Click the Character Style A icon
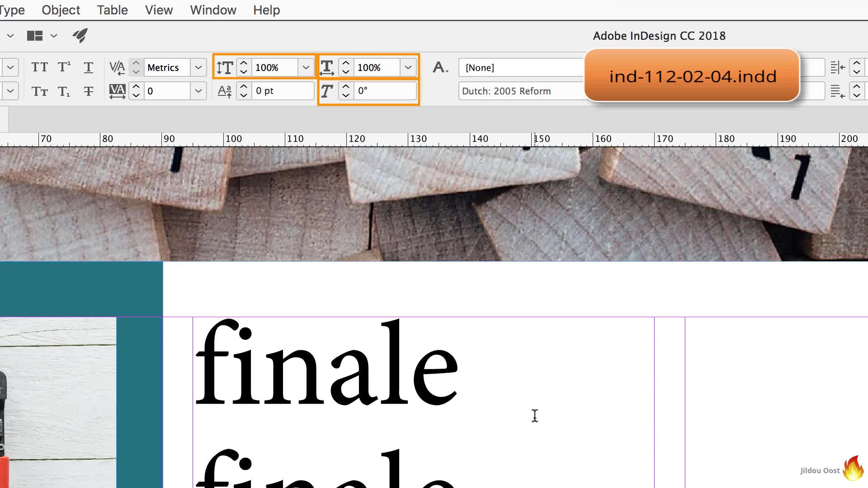Viewport: 868px width, 488px height. tap(440, 67)
